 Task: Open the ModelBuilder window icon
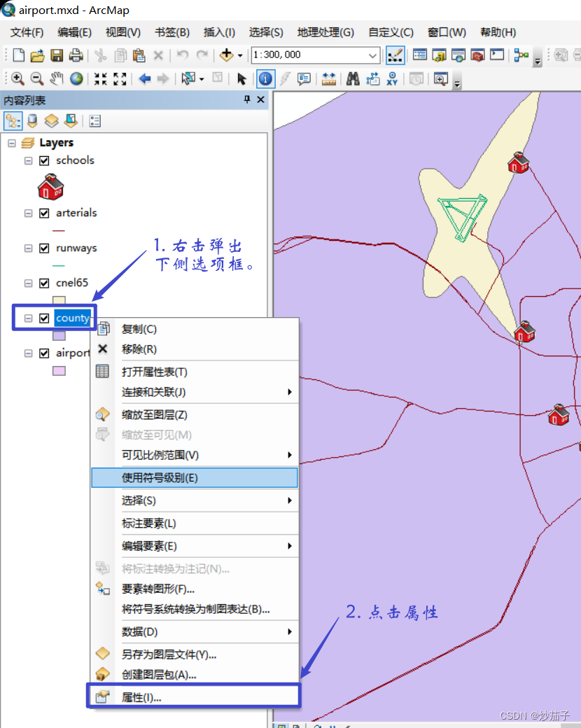pos(521,55)
